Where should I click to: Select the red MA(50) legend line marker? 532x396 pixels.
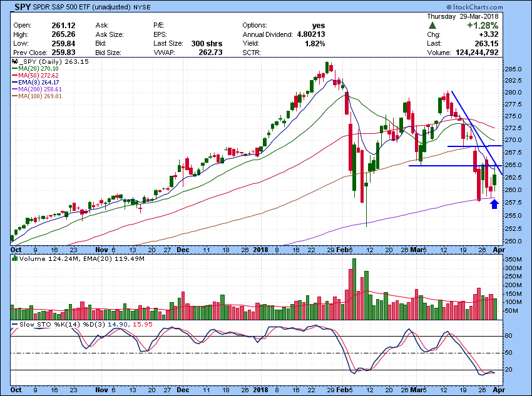click(15, 76)
